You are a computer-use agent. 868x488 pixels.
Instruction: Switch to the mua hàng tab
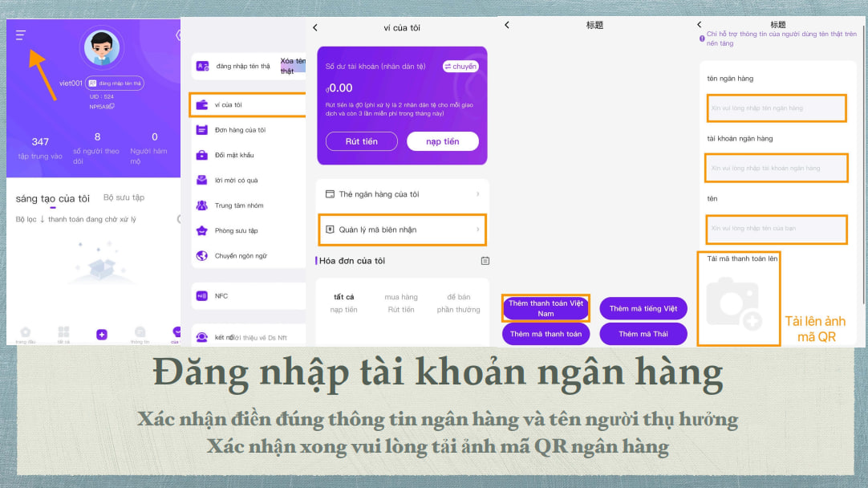click(x=401, y=297)
